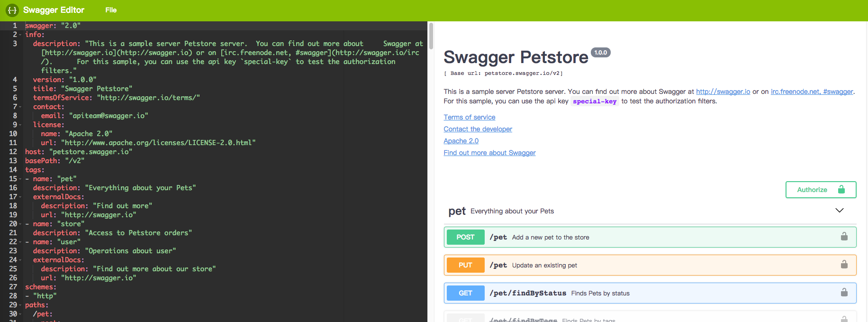Open the File menu
868x322 pixels.
click(x=111, y=10)
